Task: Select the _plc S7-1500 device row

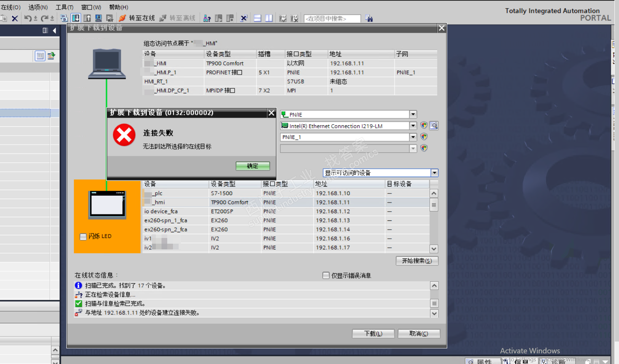Action: coord(286,193)
